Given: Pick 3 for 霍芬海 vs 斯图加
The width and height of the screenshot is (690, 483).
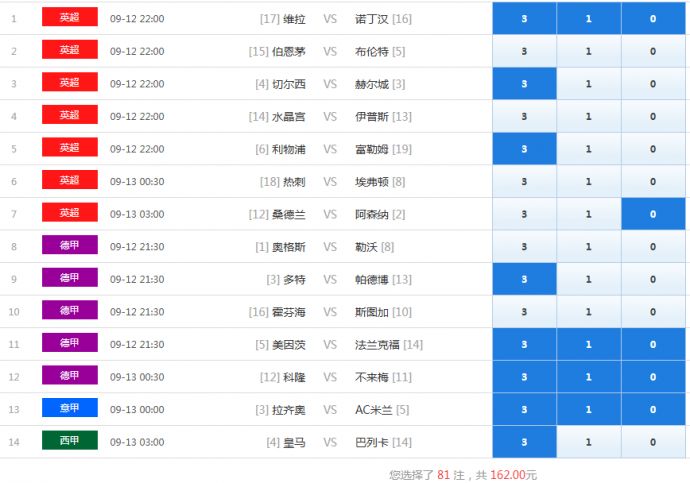Looking at the screenshot, I should [x=524, y=311].
